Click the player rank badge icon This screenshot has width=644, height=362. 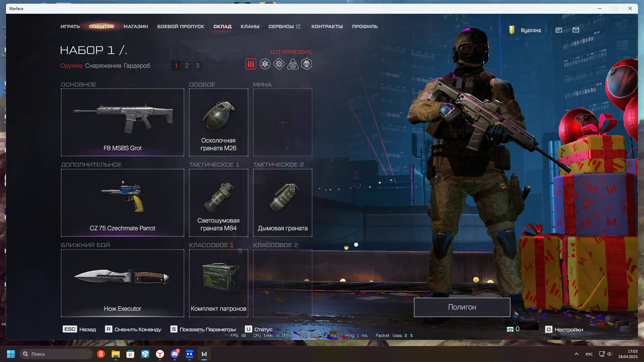[512, 30]
